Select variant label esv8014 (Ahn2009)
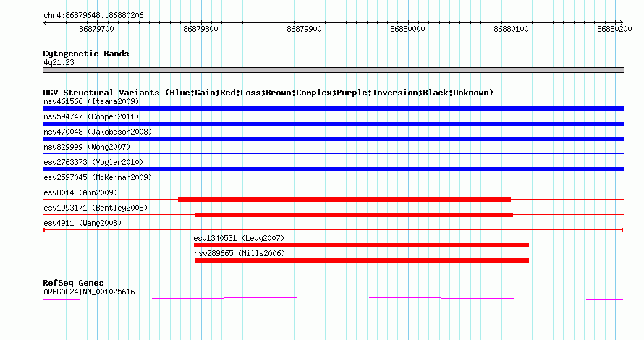 pos(80,192)
